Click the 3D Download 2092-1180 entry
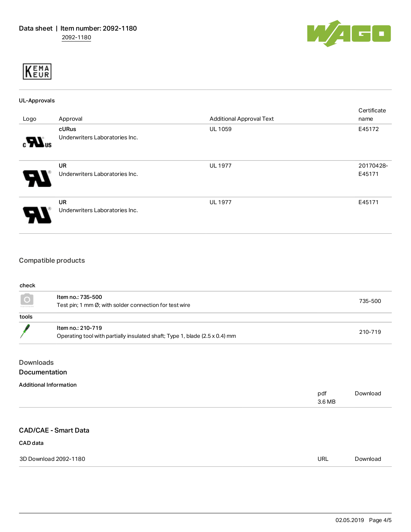Image resolution: width=411 pixels, height=532 pixels. [52, 459]
